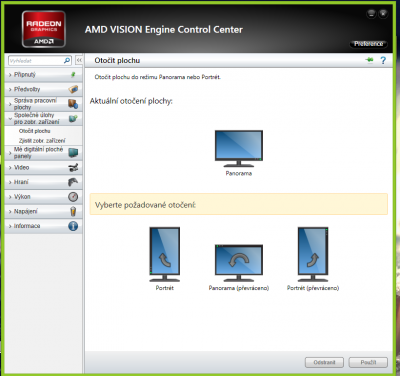Expand the Připnutý section
This screenshot has height=376, width=400.
point(44,75)
